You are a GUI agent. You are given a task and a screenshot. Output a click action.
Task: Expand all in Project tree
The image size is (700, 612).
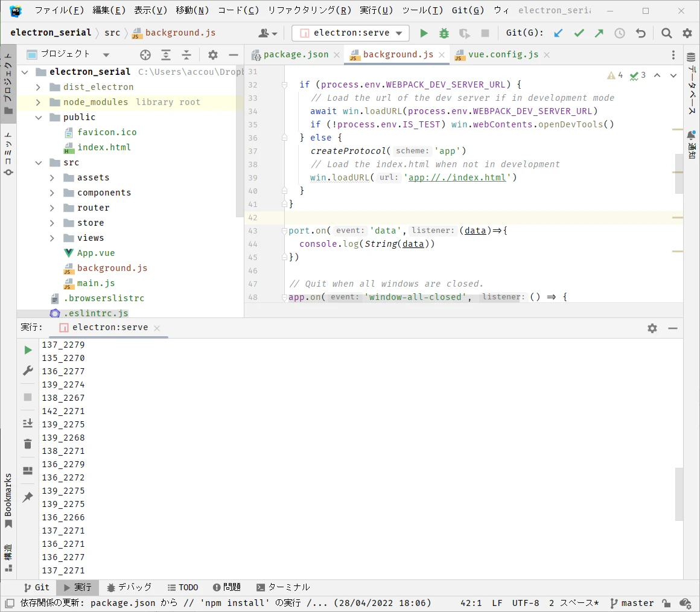click(x=165, y=55)
